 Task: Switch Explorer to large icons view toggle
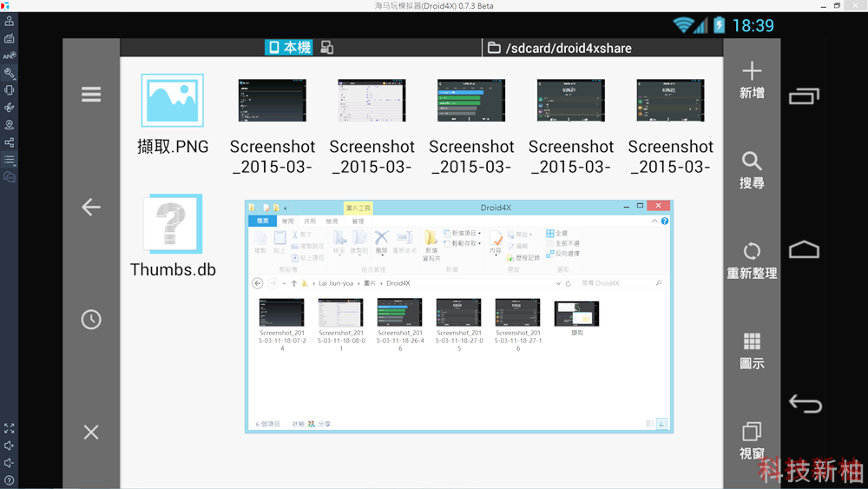(662, 424)
